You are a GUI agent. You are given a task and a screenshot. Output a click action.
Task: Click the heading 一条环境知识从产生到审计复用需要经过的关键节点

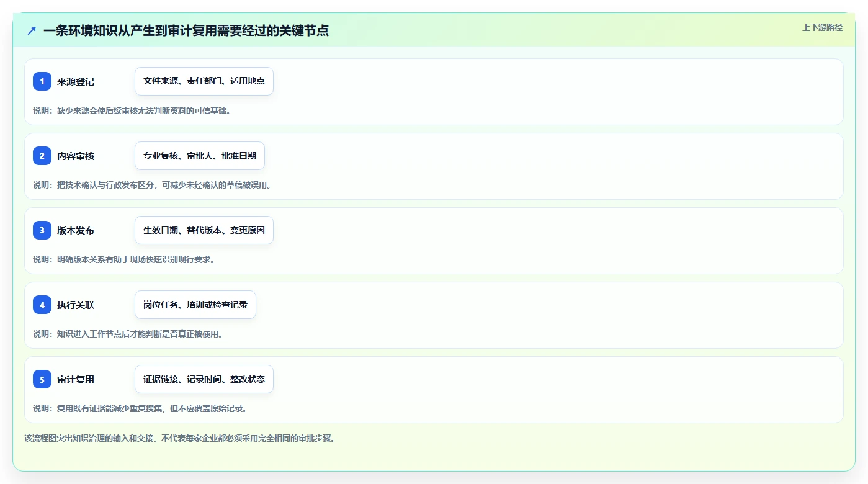coord(186,30)
